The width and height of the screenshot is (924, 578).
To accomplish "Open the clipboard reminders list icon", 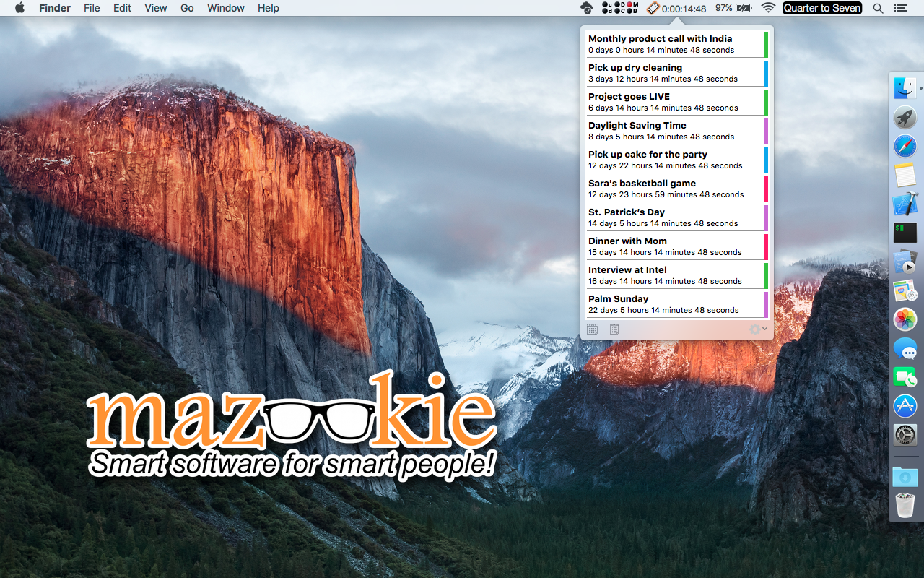I will [x=614, y=329].
